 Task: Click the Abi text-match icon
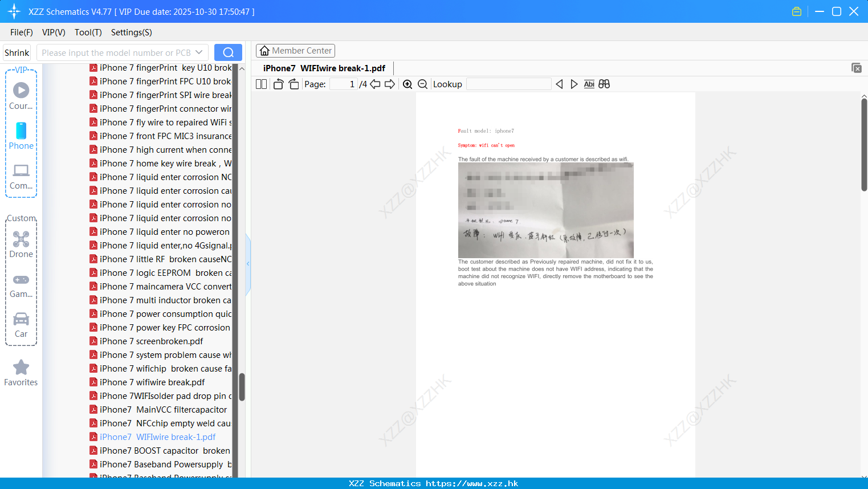589,84
